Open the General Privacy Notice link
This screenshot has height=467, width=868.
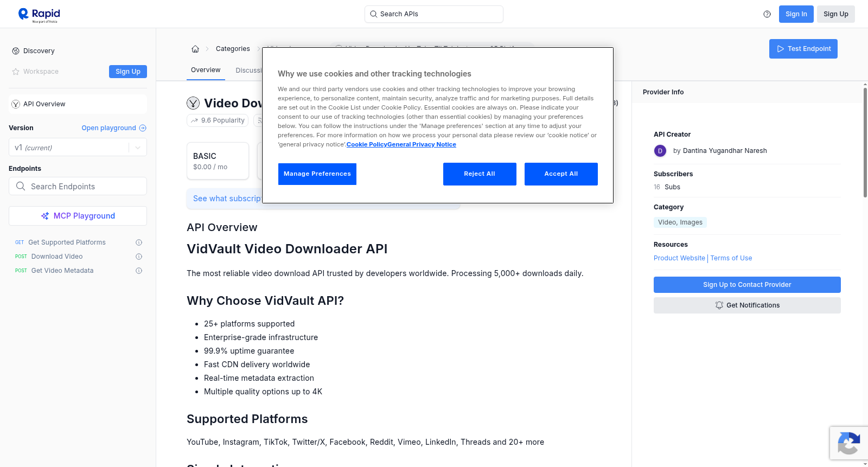(422, 144)
